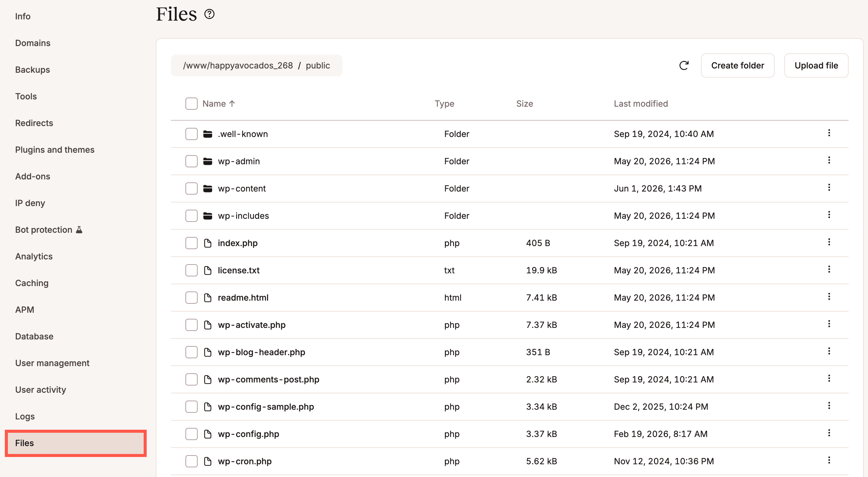This screenshot has height=477, width=868.
Task: Click the wp-includes folder icon
Action: point(208,216)
